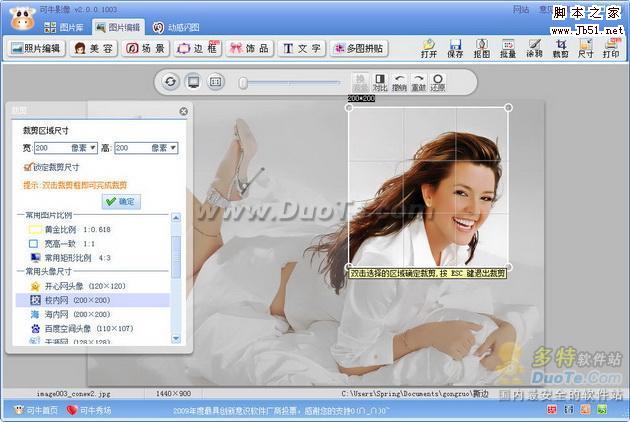This screenshot has width=630, height=422.
Task: Open the 可牛首页 link in the bottom bar
Action: [x=35, y=410]
